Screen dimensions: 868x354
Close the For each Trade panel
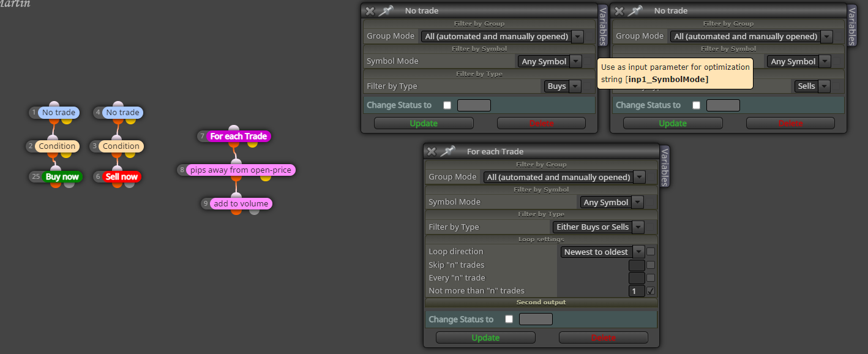coord(432,151)
